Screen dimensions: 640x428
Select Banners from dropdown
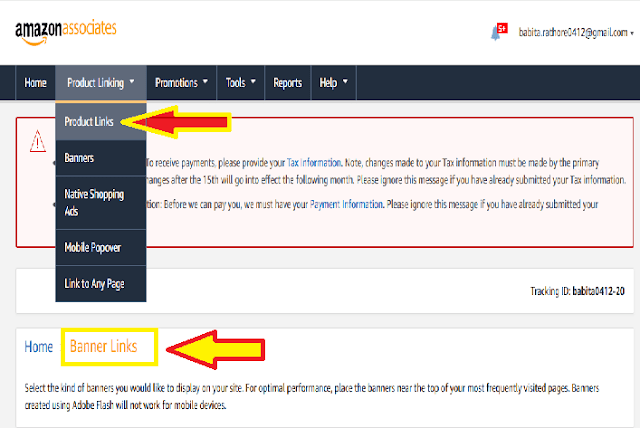click(101, 158)
